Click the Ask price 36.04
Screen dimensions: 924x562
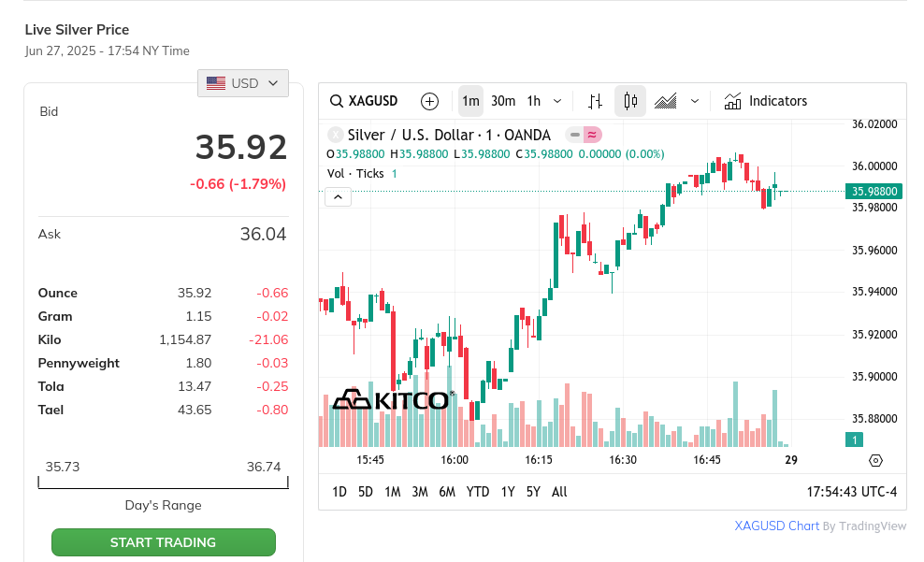click(x=263, y=235)
